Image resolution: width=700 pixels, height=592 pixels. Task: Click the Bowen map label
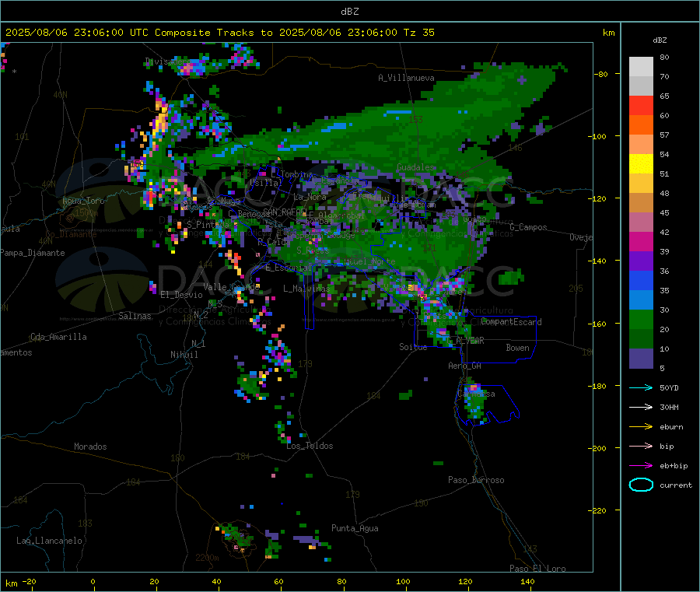pos(517,348)
